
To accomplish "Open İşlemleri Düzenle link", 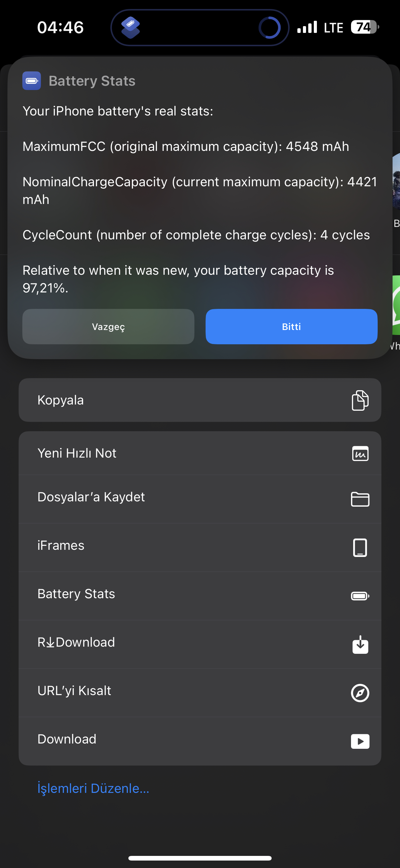I will [93, 789].
